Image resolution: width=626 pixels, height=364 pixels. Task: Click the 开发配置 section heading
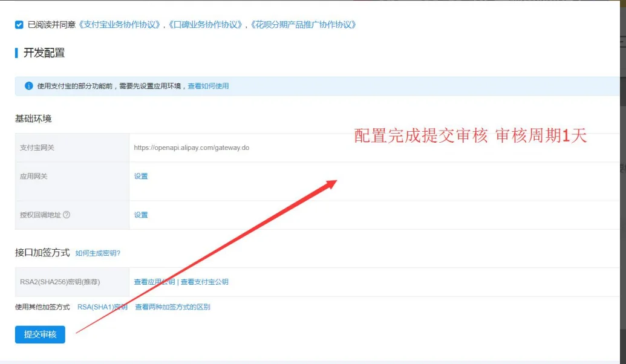[x=44, y=53]
